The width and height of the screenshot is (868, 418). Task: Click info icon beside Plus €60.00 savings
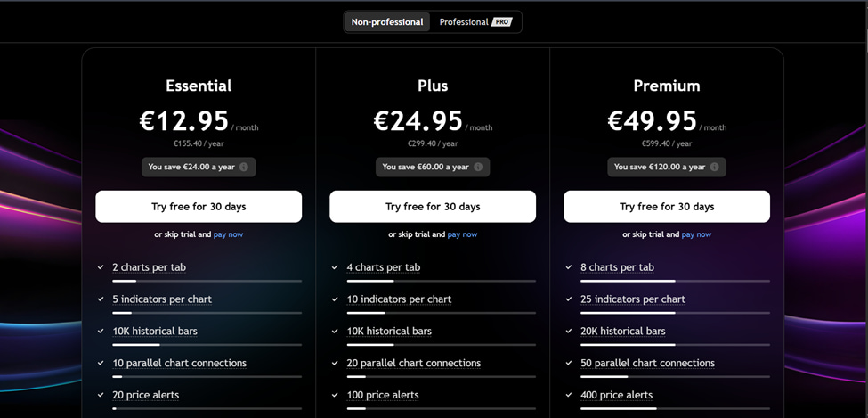point(478,167)
